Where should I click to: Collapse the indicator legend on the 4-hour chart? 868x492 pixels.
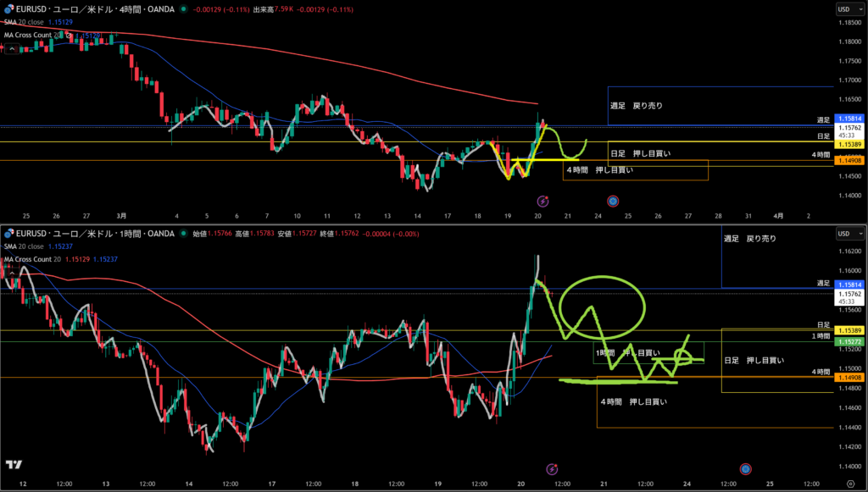click(x=10, y=50)
